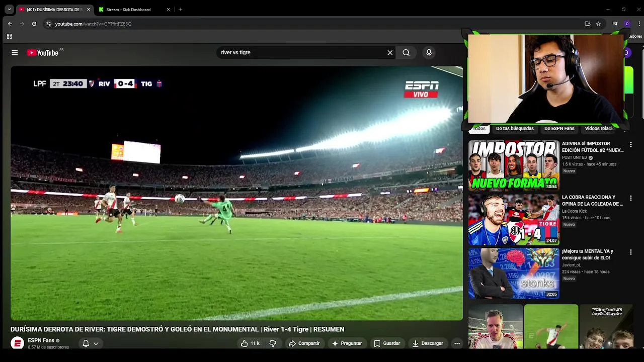
Task: Save the video with Guardar
Action: coord(387,343)
